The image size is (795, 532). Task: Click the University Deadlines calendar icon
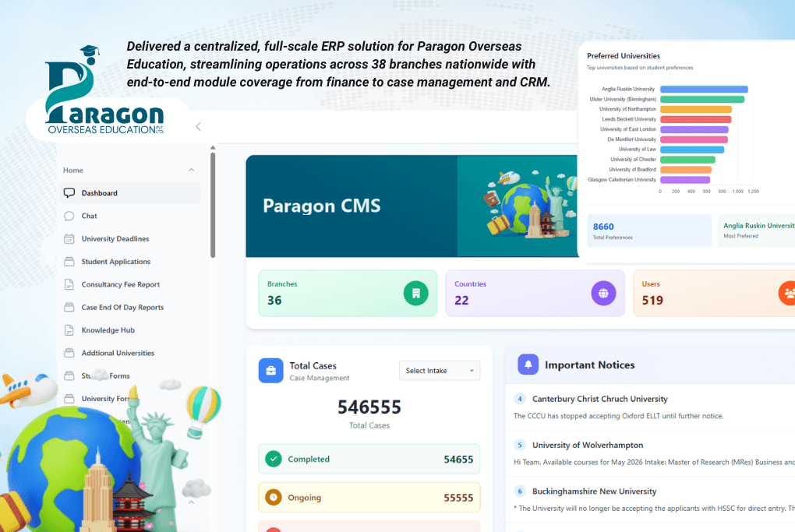69,238
